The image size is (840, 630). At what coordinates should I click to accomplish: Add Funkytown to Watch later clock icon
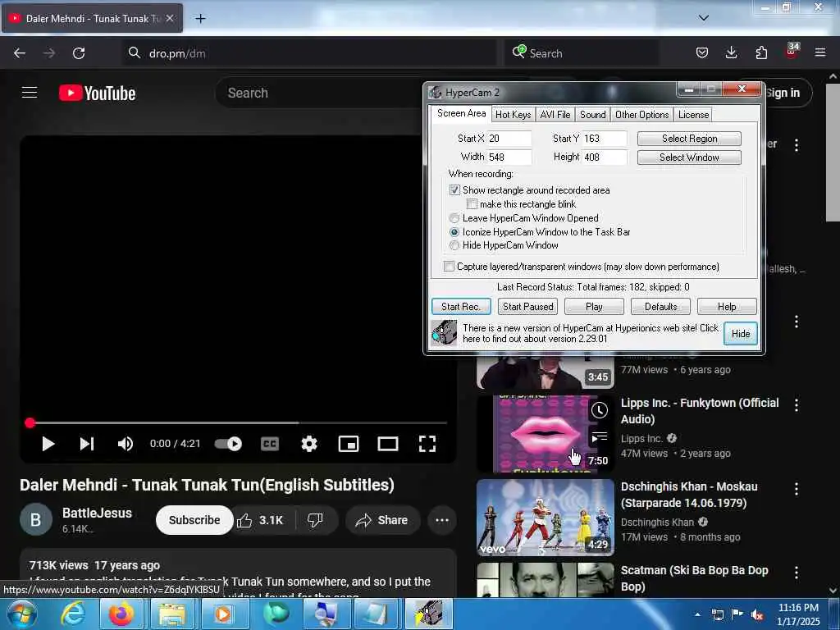pyautogui.click(x=599, y=411)
